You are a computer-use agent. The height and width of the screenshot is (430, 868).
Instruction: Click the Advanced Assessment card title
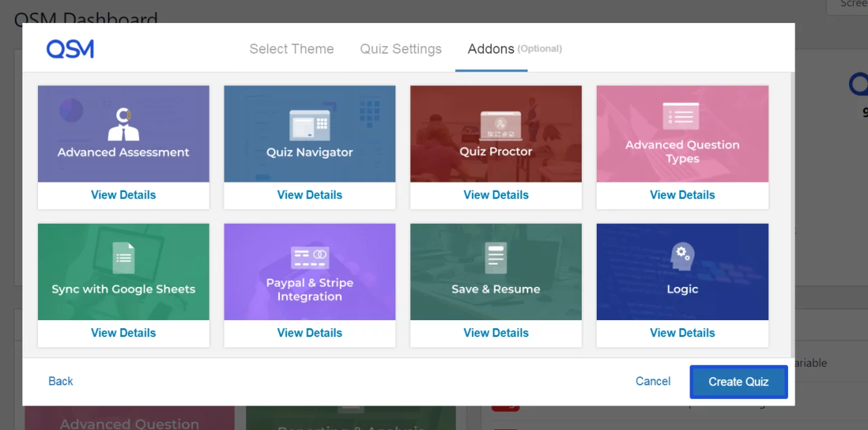click(x=123, y=152)
